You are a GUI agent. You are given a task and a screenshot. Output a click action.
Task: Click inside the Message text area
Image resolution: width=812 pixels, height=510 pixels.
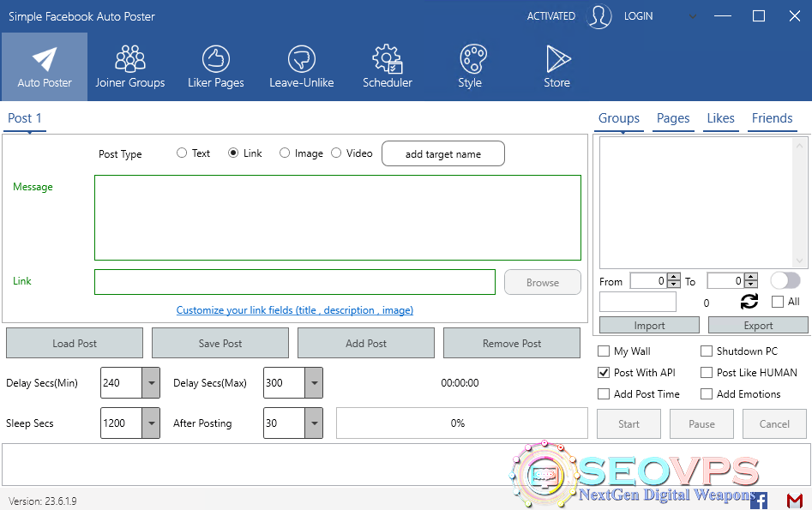[x=338, y=218]
